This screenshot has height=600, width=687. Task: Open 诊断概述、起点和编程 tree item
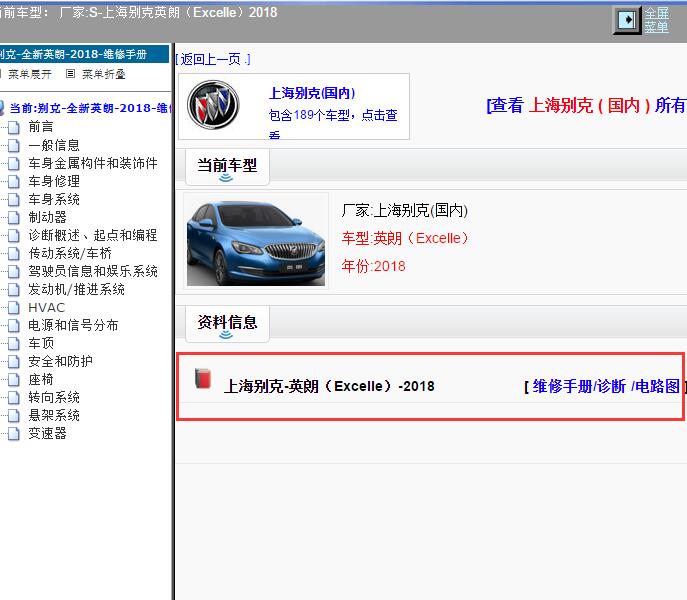coord(93,235)
